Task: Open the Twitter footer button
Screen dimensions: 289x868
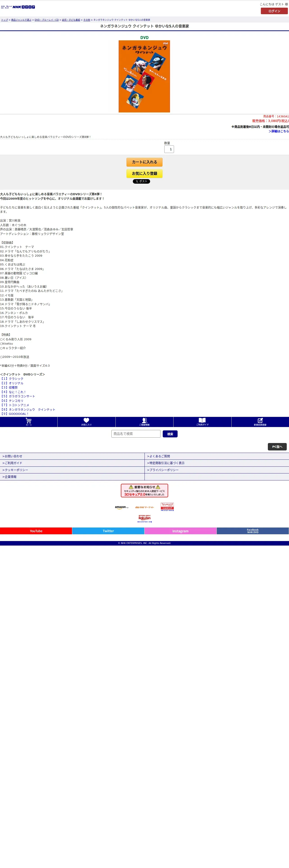Action: coord(108,531)
